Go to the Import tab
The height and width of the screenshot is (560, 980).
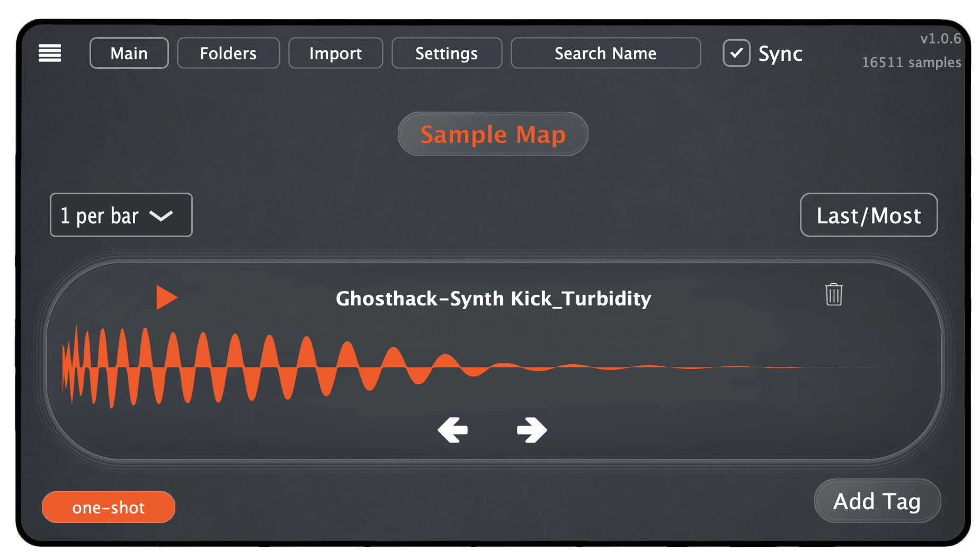click(x=335, y=53)
